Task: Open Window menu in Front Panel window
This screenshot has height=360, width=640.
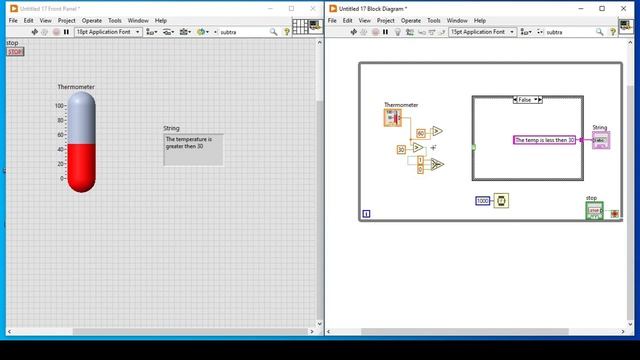Action: tap(138, 20)
